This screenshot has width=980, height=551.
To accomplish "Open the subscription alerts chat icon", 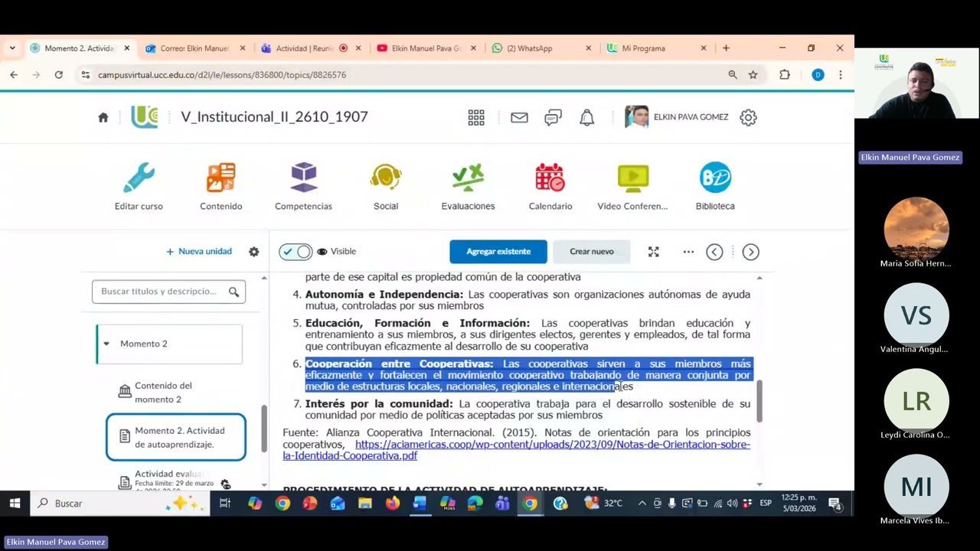I will pos(553,117).
